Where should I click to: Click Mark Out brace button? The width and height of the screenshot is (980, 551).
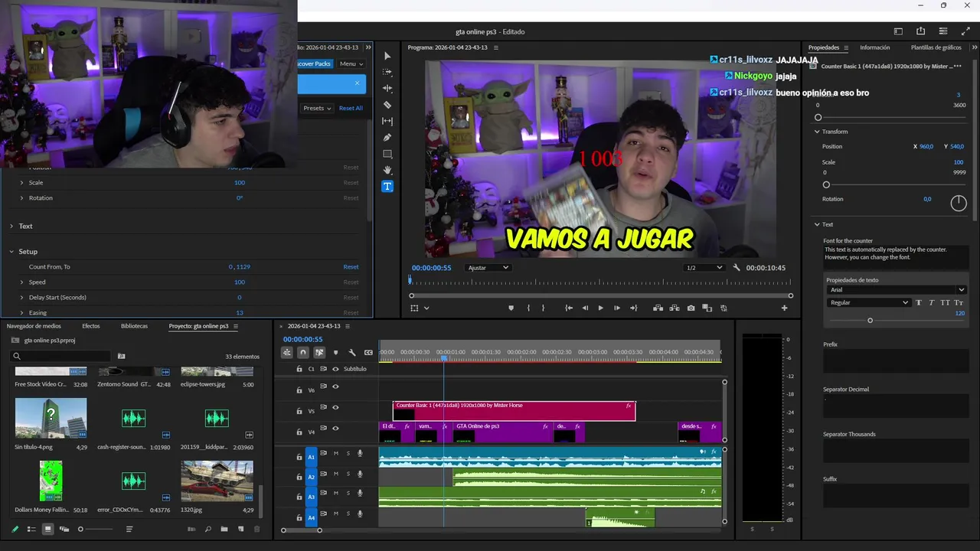(x=544, y=308)
